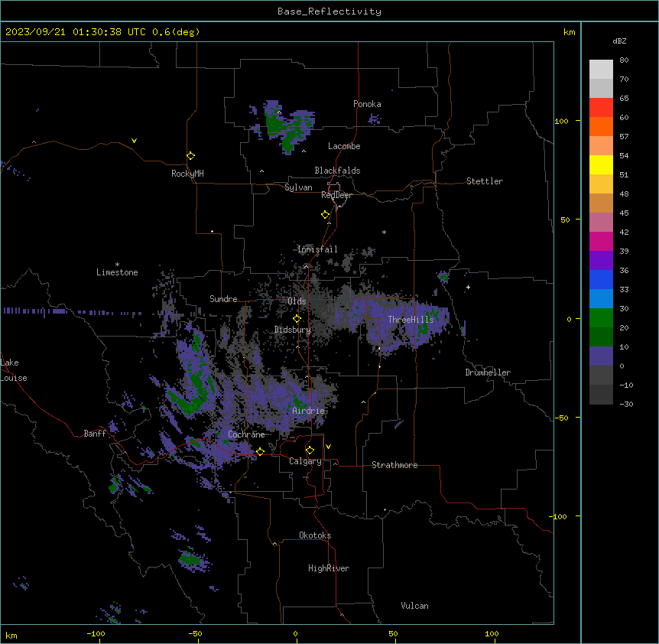This screenshot has width=659, height=644.
Task: Click the yellow V marker northeast of Calgary
Action: pyautogui.click(x=328, y=447)
